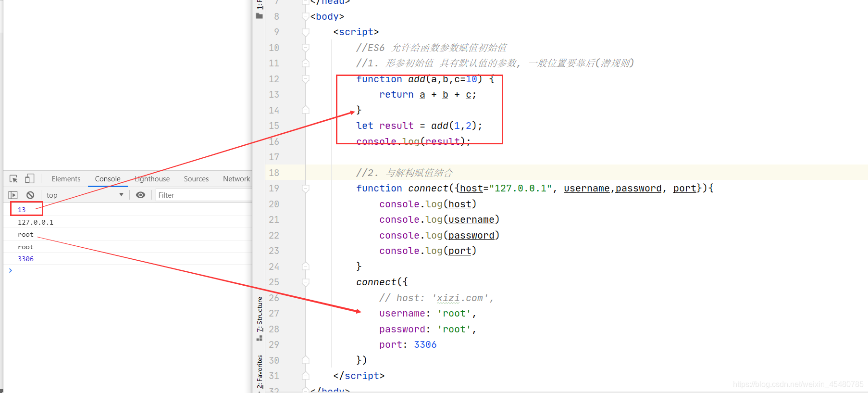Click fold end marker at line 30

[x=305, y=360]
